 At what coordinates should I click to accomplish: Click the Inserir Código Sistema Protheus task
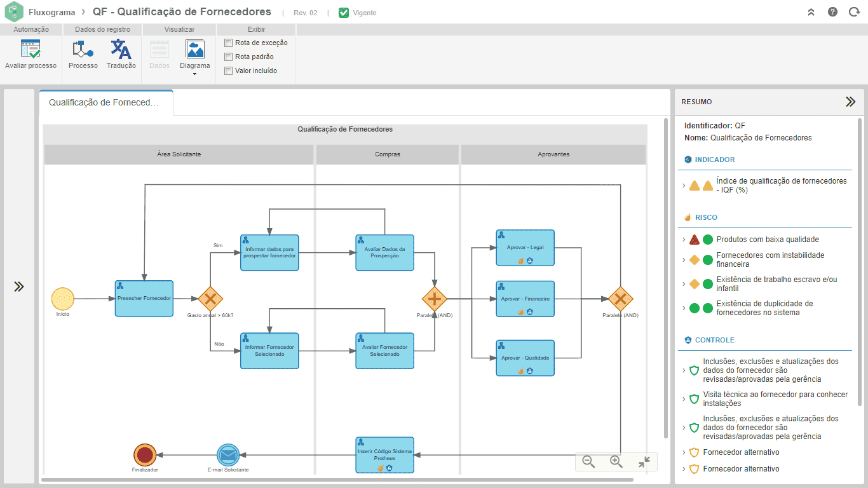[x=384, y=455]
